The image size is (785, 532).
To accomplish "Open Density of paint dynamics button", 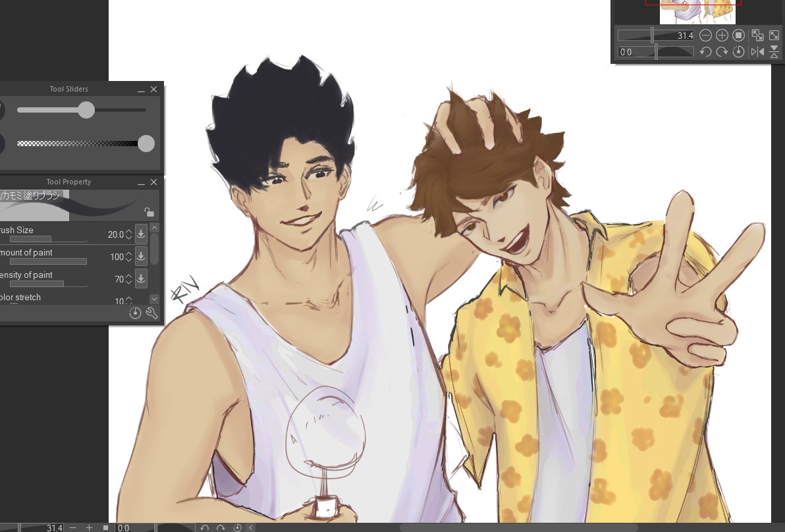I will (x=141, y=279).
